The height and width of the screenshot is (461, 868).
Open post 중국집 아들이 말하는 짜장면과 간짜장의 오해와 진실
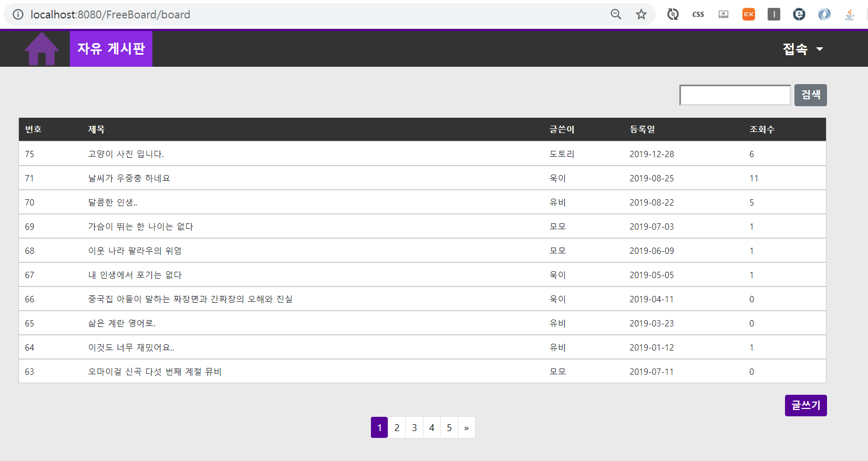click(x=190, y=299)
